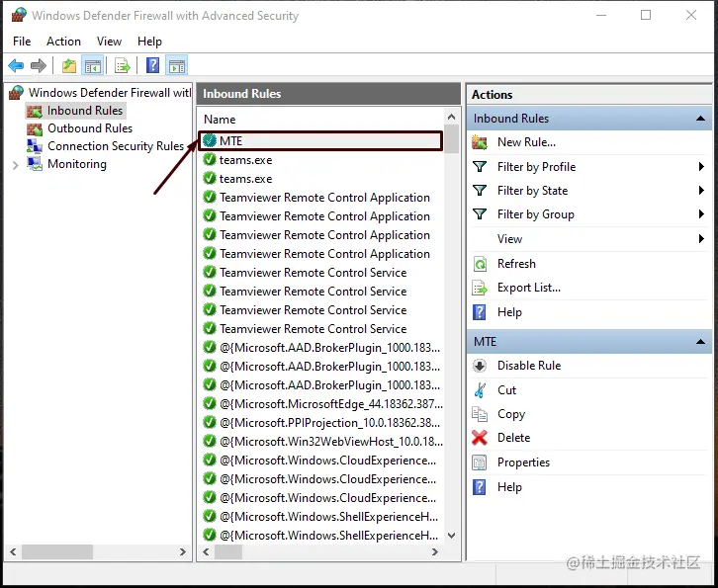This screenshot has width=718, height=588.
Task: Click the New Rule icon in Actions
Action: coord(480,142)
